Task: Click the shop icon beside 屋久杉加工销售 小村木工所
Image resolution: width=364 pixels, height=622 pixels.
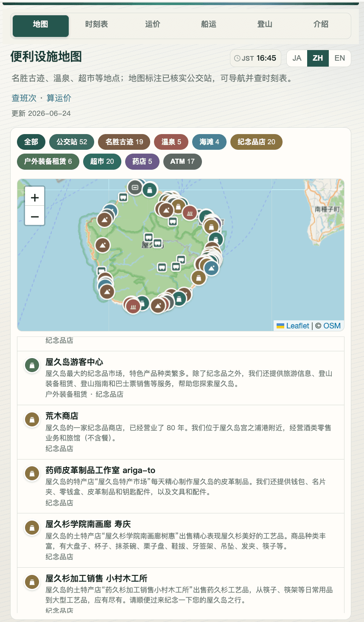Action: [x=32, y=581]
